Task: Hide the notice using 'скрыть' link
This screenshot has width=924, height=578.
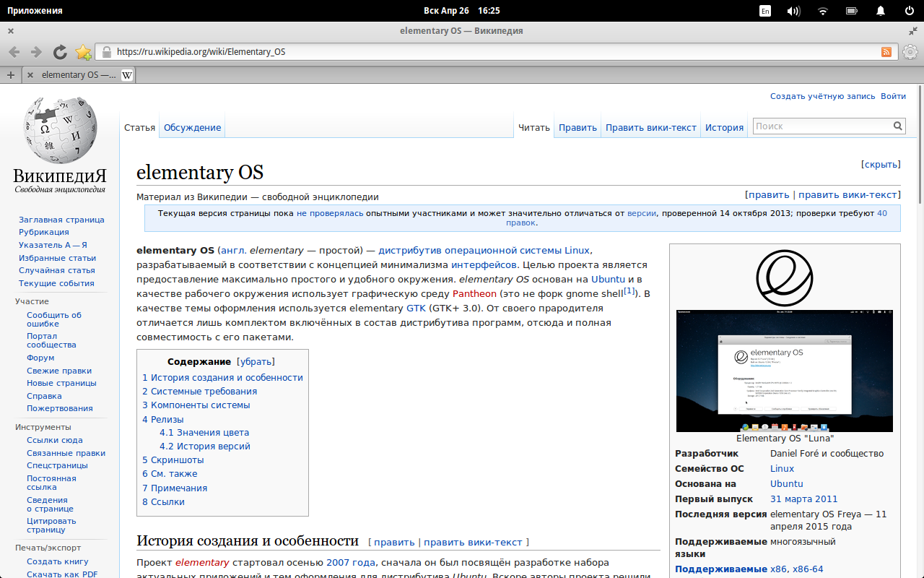Action: pyautogui.click(x=881, y=165)
